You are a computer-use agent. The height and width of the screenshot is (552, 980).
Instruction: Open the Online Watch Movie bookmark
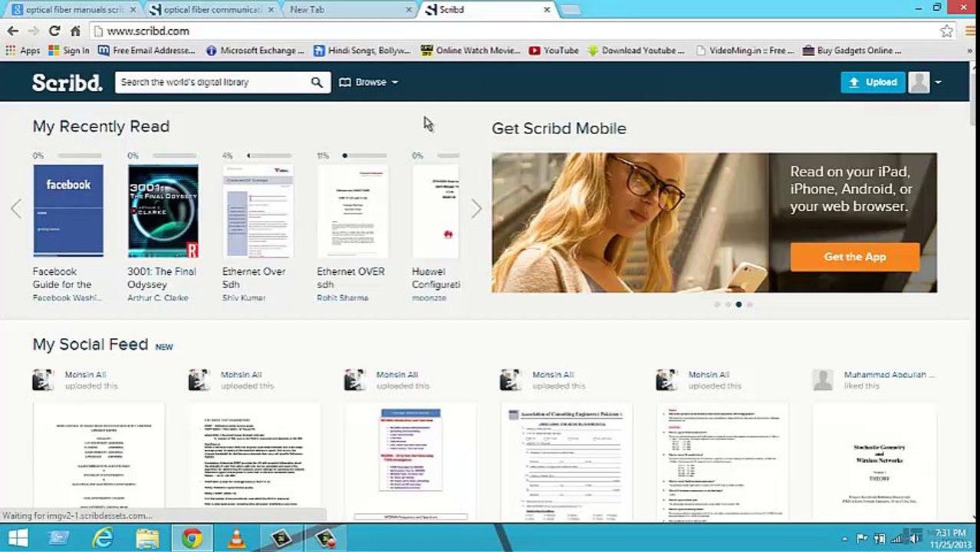coord(470,51)
